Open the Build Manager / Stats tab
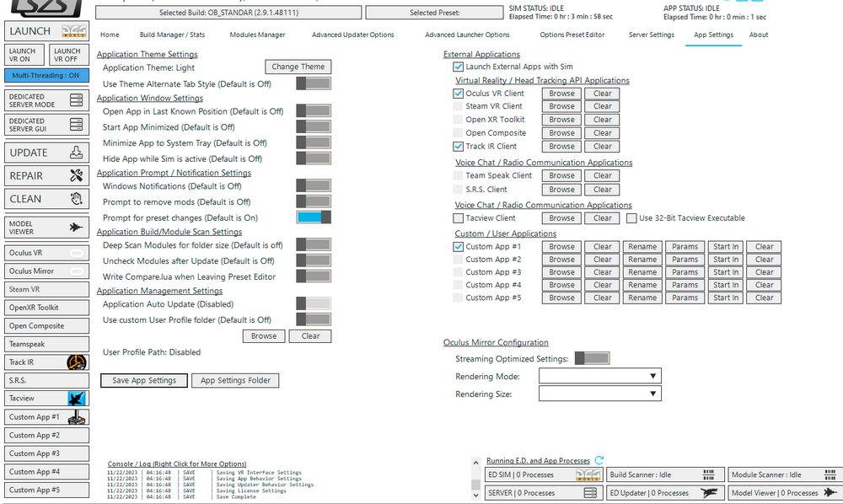 click(x=172, y=35)
